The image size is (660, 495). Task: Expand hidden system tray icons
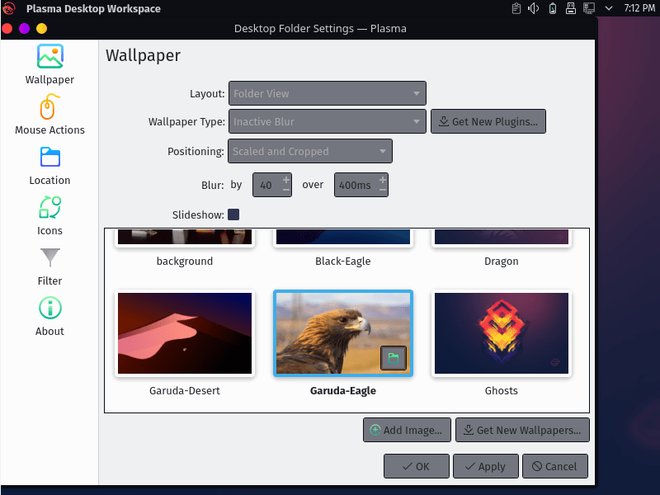click(x=608, y=8)
